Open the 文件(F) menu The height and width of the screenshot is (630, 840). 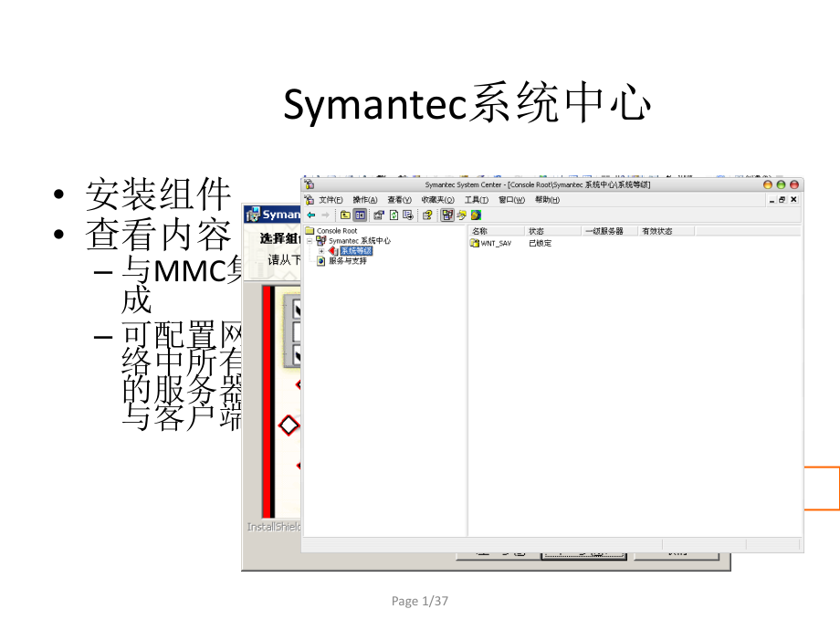click(331, 200)
